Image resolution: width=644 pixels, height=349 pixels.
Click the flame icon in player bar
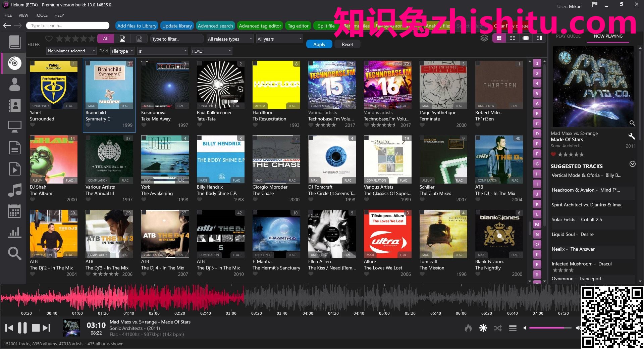468,328
